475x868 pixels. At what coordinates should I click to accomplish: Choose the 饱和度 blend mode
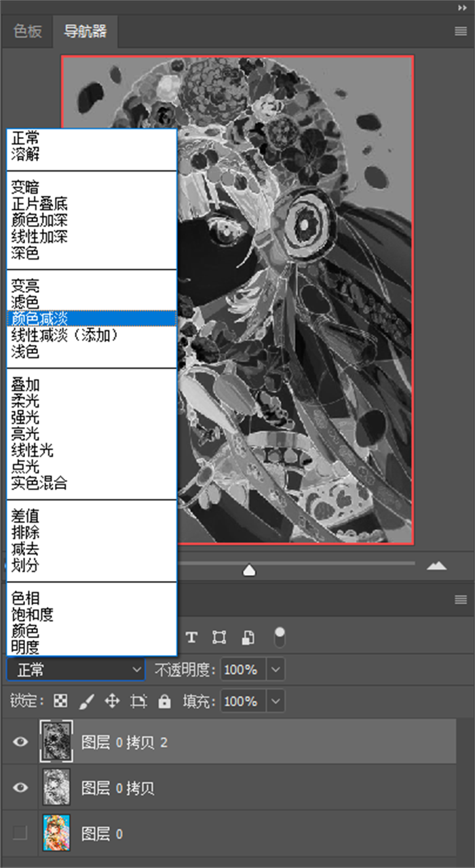tap(92, 614)
